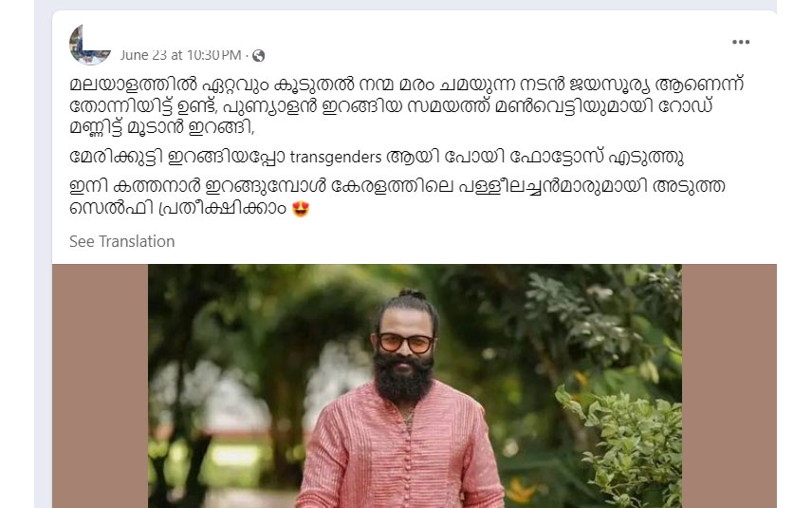Click the See Translation link

click(x=121, y=241)
